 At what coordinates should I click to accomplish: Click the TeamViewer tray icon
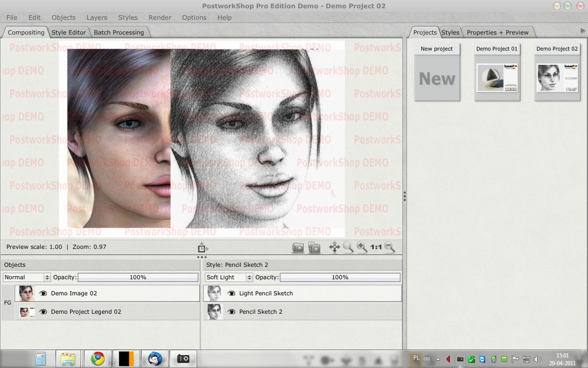[482, 359]
